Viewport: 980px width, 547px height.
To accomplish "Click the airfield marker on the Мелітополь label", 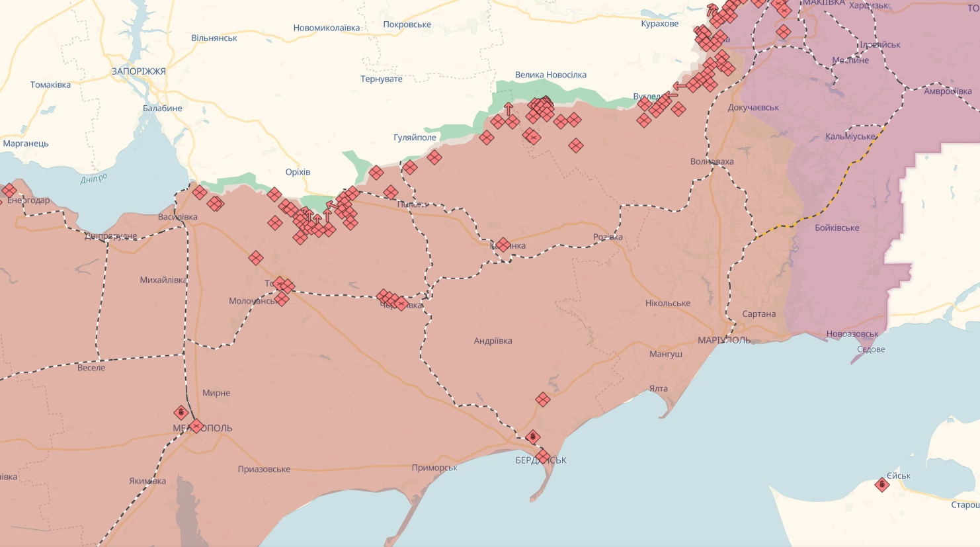I will tap(196, 426).
